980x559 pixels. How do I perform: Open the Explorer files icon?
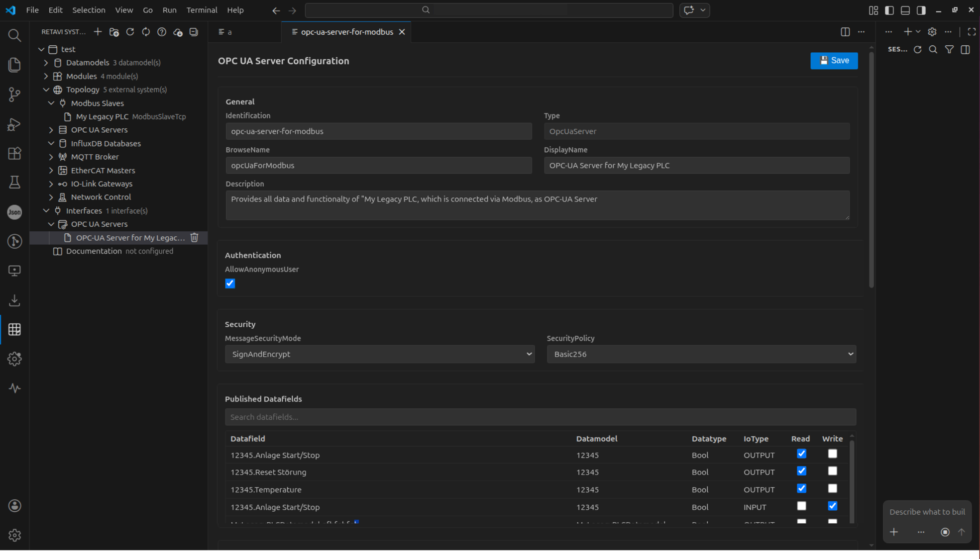[14, 65]
